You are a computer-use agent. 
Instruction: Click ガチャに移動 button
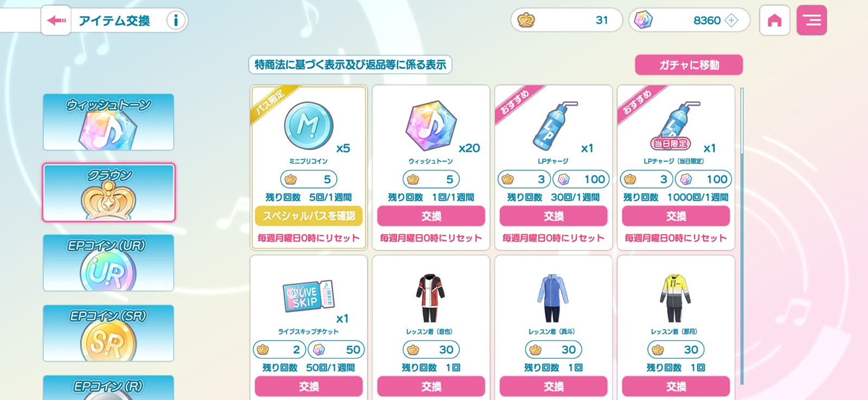coord(689,65)
